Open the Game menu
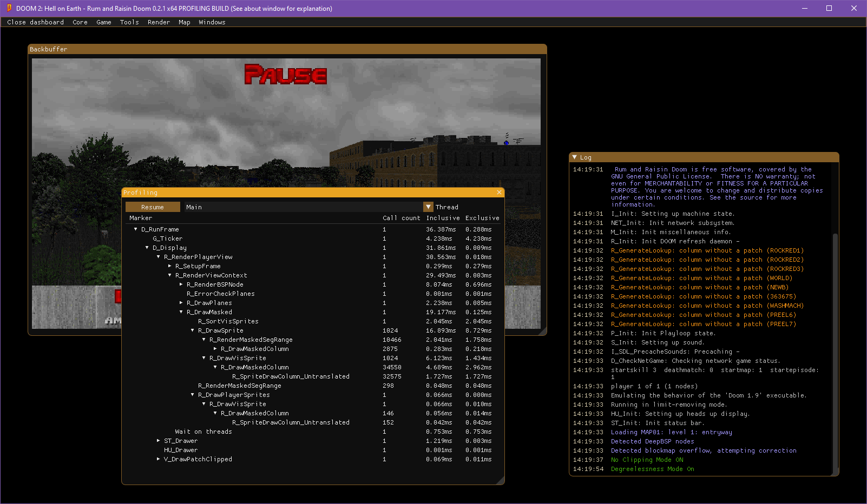The height and width of the screenshot is (504, 867). (x=104, y=22)
